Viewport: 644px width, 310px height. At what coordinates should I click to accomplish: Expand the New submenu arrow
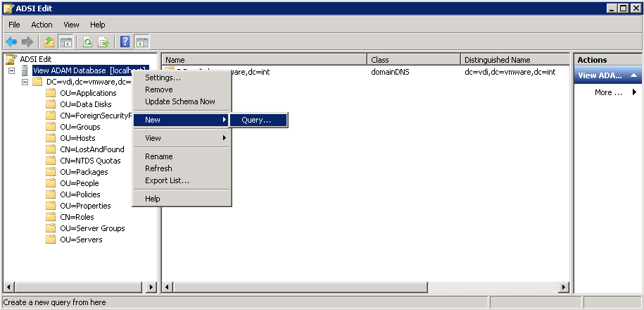tap(225, 120)
